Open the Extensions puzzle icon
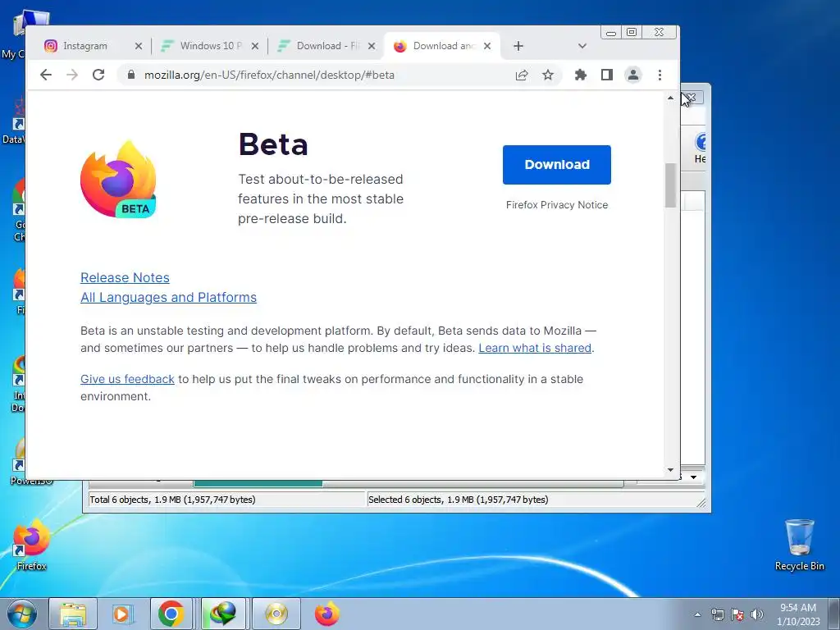This screenshot has width=840, height=630. [x=581, y=75]
